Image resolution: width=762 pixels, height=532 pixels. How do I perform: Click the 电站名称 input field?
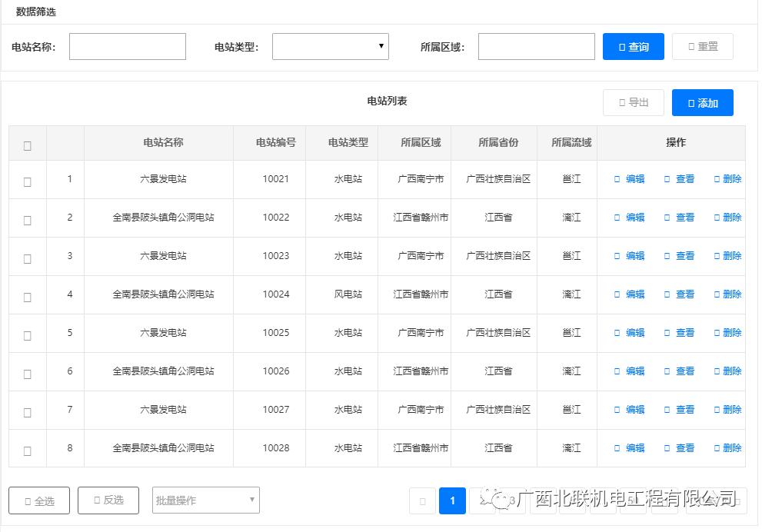[128, 47]
